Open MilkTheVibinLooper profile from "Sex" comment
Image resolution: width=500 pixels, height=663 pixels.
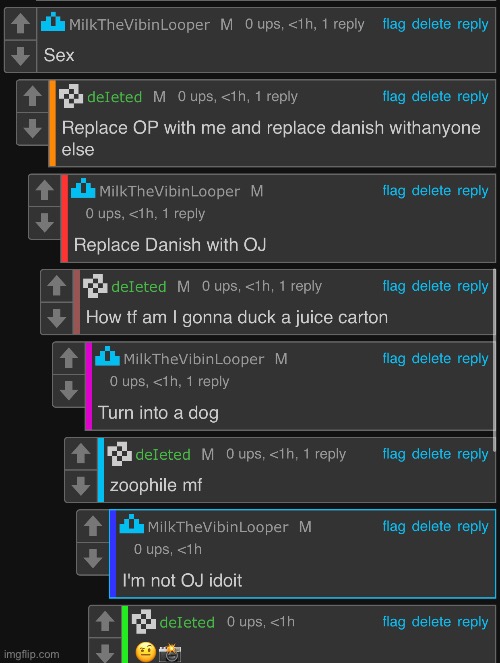click(x=139, y=25)
